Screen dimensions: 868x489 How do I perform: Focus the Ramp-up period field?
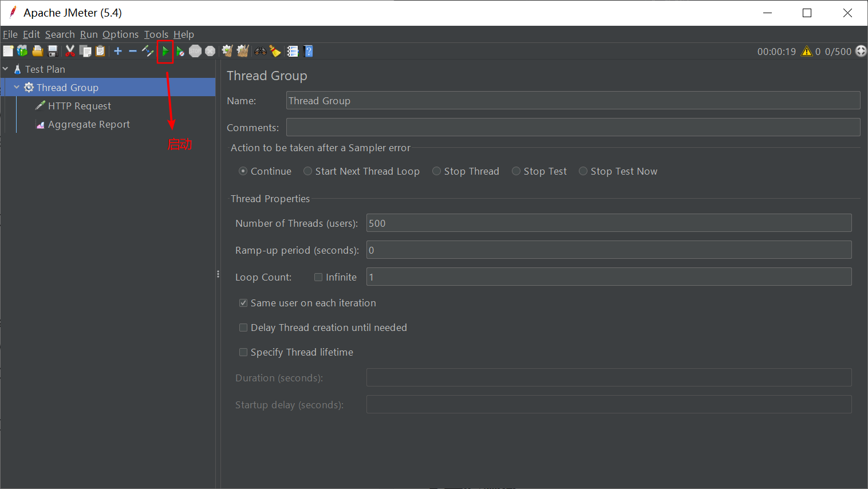pos(609,250)
